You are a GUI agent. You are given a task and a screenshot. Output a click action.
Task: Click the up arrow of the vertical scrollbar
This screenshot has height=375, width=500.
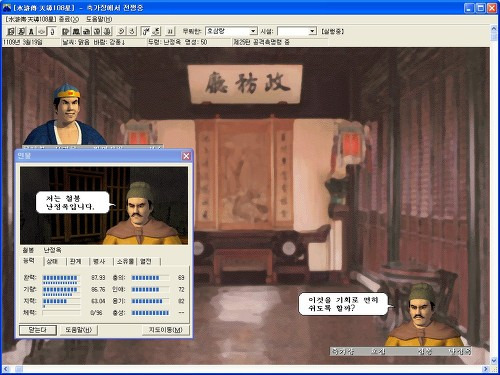click(494, 29)
